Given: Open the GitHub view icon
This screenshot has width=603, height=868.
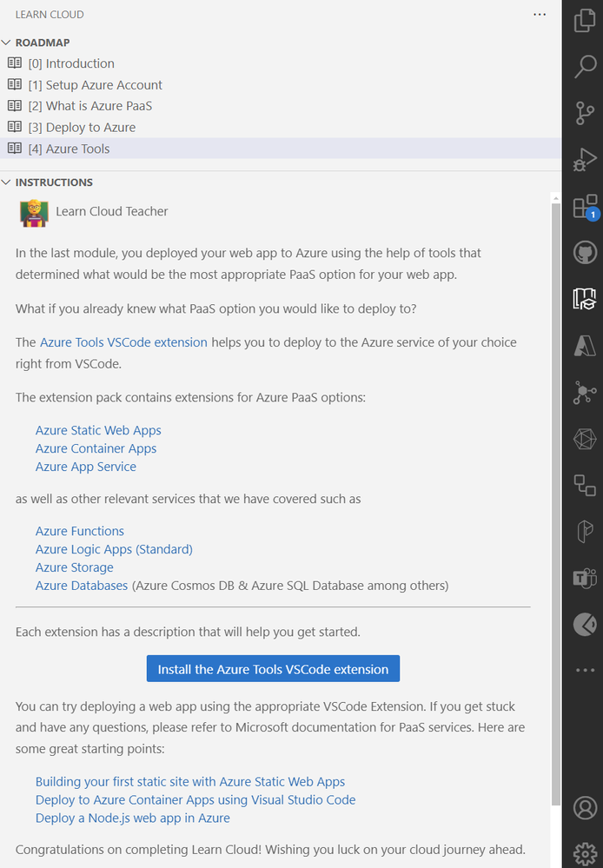Looking at the screenshot, I should coord(585,253).
